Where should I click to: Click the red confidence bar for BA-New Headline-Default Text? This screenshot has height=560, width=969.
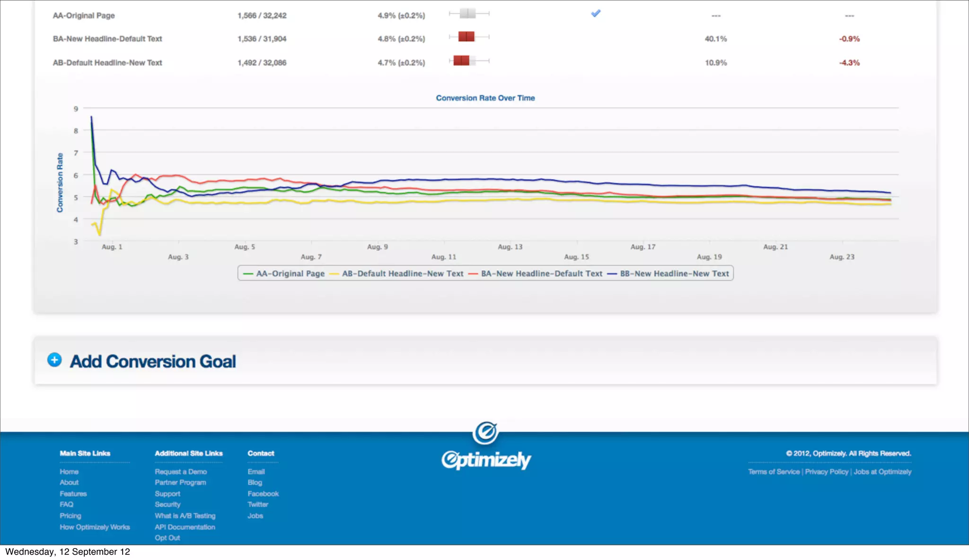466,36
